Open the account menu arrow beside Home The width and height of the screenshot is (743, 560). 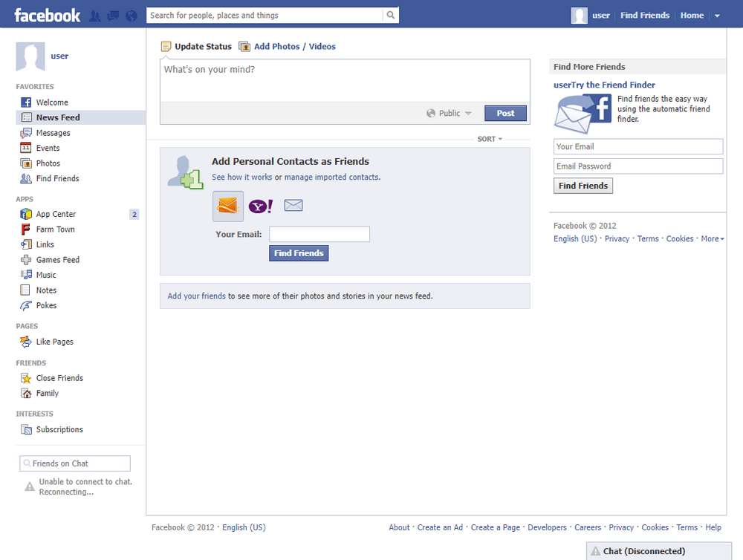pyautogui.click(x=717, y=16)
